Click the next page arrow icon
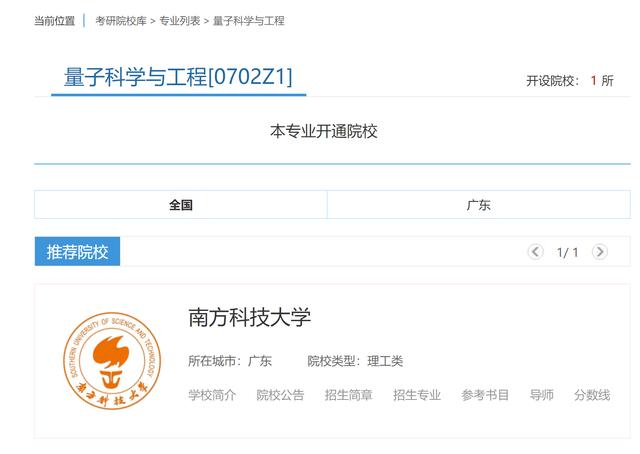The height and width of the screenshot is (454, 640). (x=600, y=251)
